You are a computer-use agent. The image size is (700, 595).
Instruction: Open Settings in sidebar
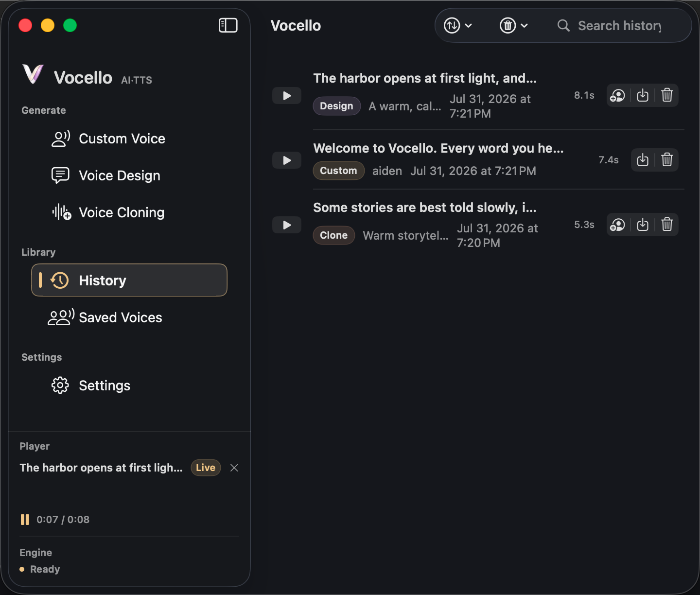[129, 385]
